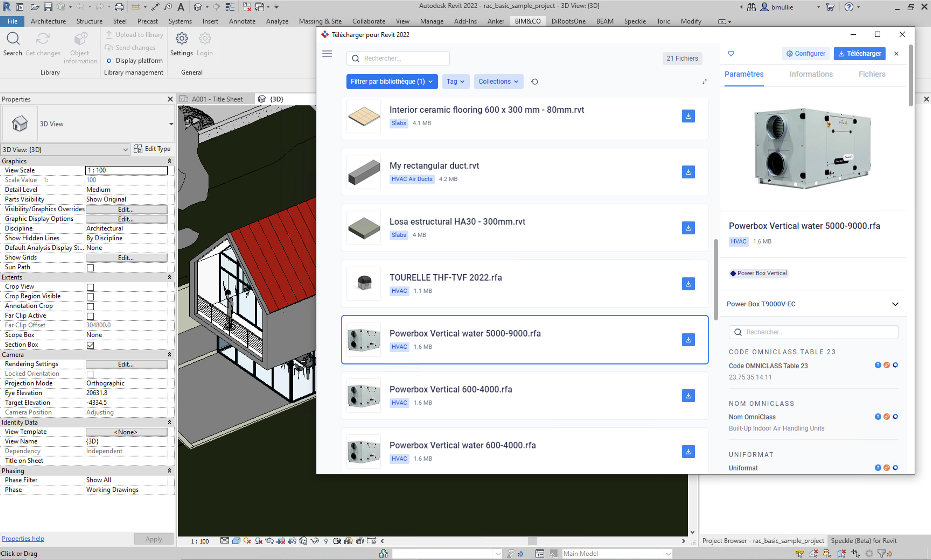Open the Fichiers tab in the details panel

tap(872, 74)
